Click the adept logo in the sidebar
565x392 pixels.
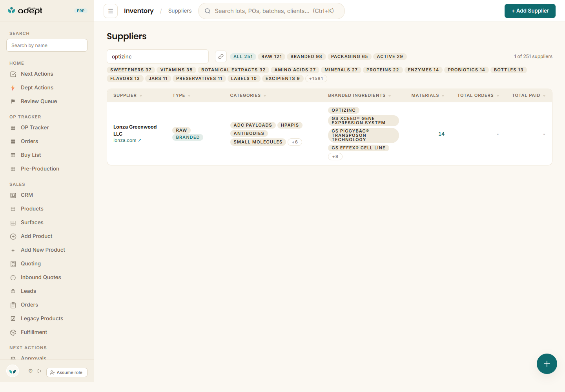coord(25,11)
